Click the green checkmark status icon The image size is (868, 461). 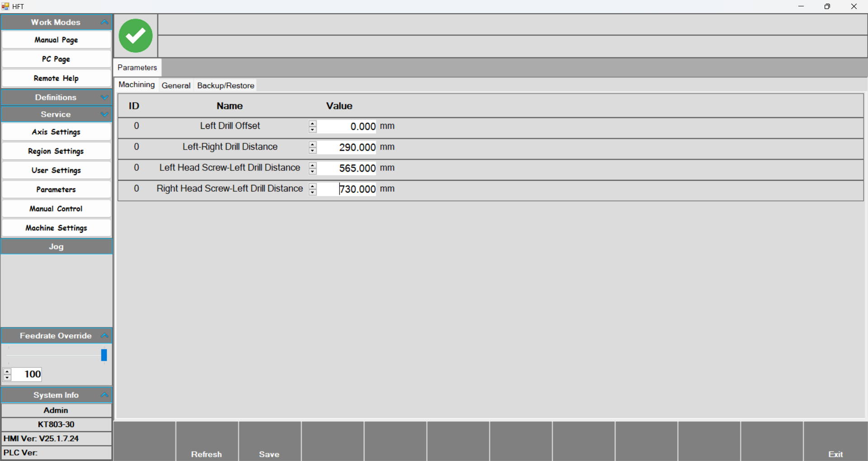[x=135, y=36]
